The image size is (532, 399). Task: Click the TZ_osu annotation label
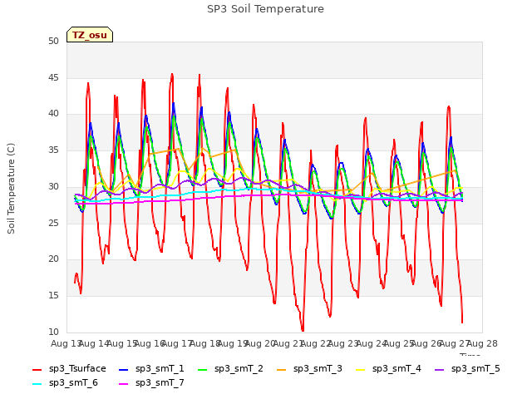click(x=90, y=35)
